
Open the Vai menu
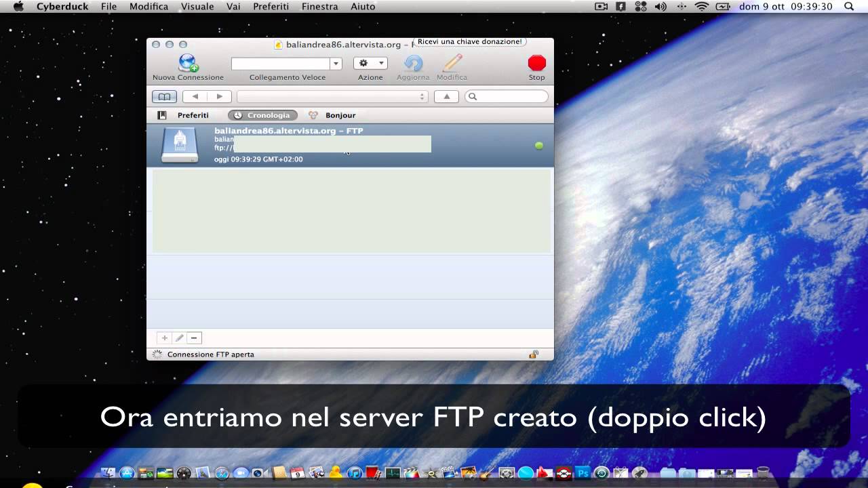click(x=233, y=6)
